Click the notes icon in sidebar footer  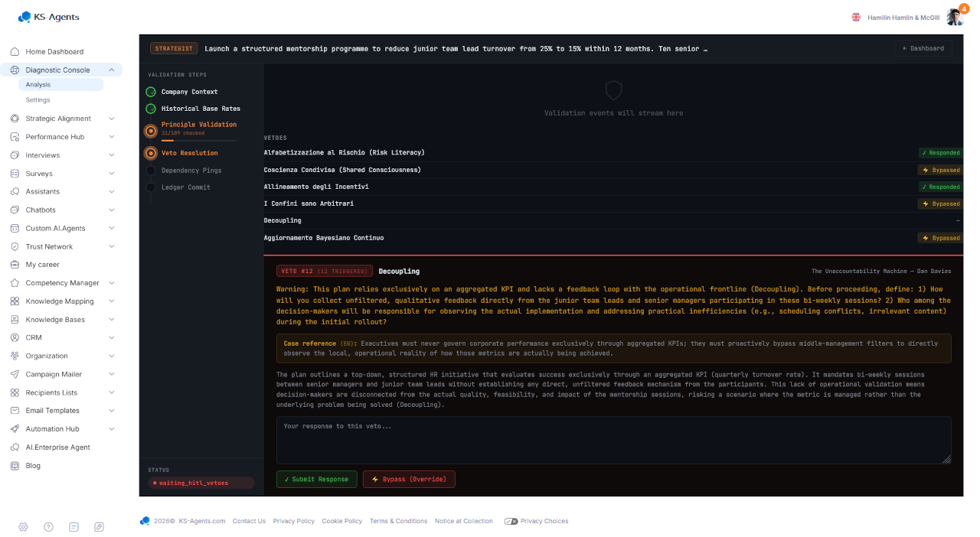[73, 527]
